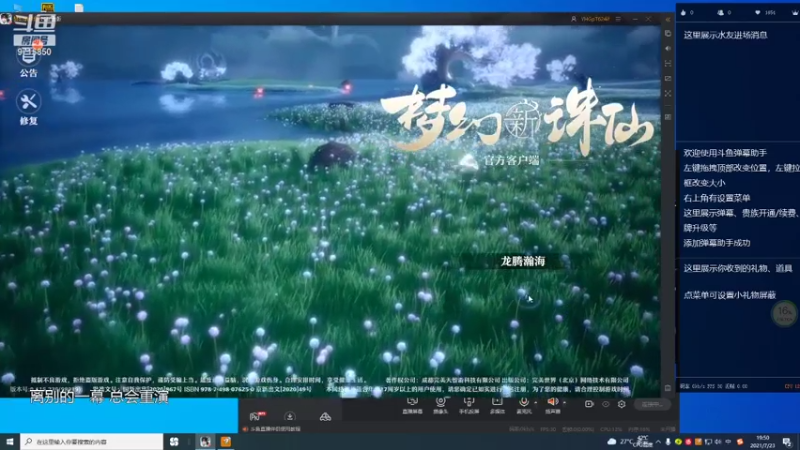Click the viewers counter in danmaku helper

point(724,12)
